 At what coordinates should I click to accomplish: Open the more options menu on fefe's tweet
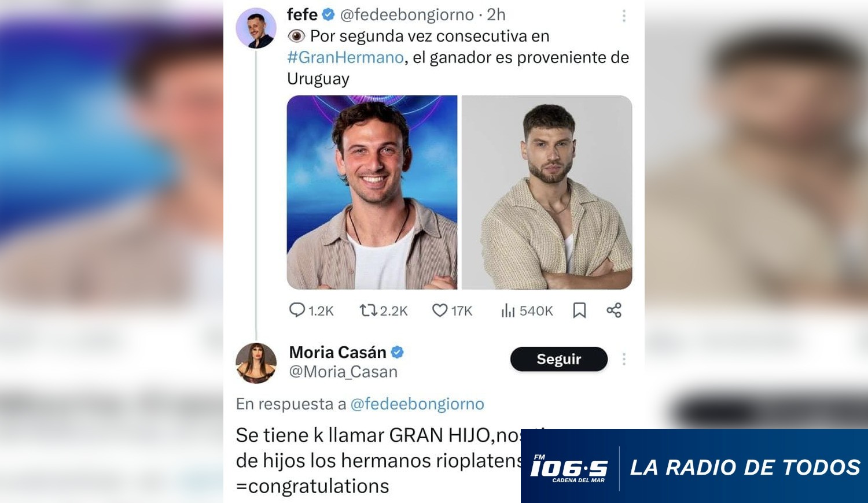click(x=624, y=16)
